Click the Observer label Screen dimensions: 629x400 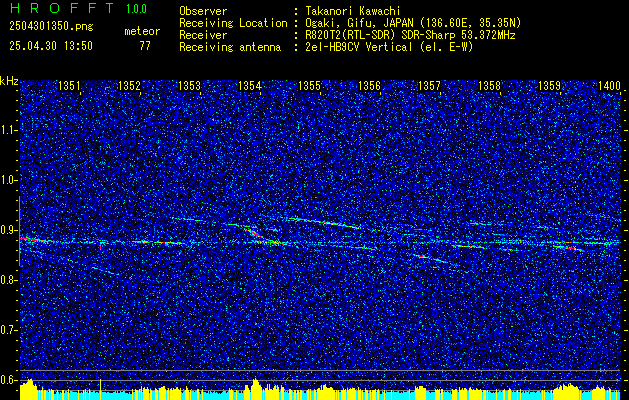coord(203,11)
